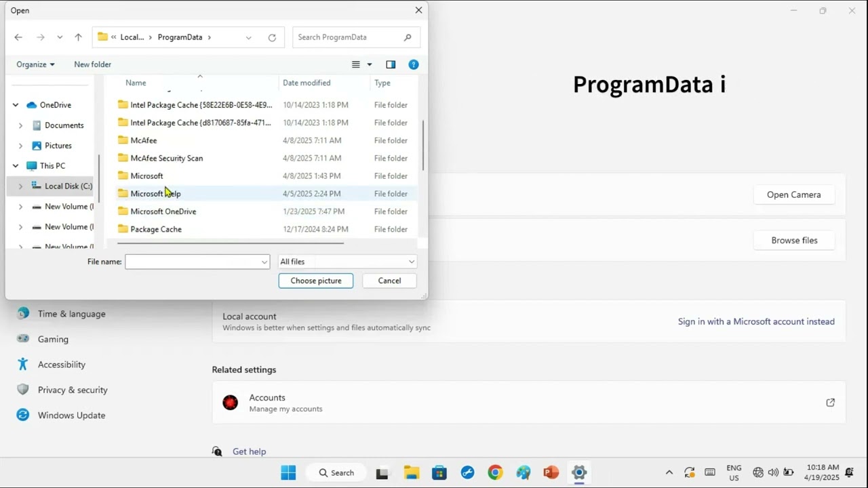
Task: Open the Windows Start menu
Action: pos(288,472)
